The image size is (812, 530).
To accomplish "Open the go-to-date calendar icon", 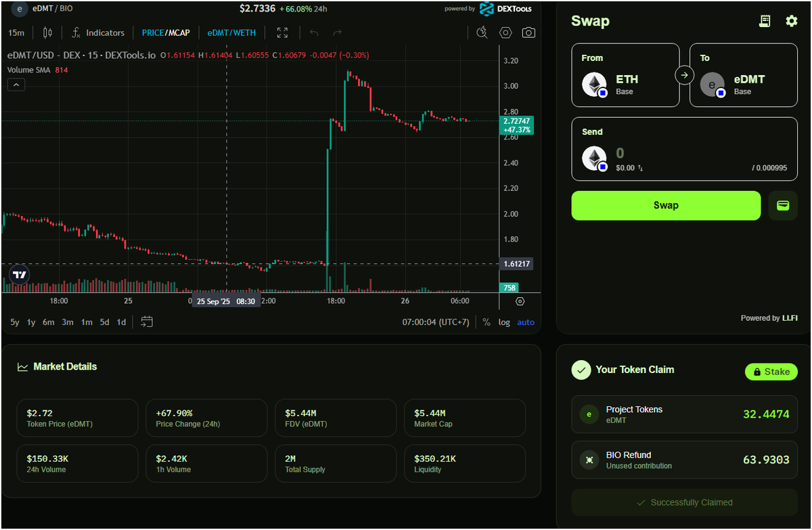I will pos(147,322).
